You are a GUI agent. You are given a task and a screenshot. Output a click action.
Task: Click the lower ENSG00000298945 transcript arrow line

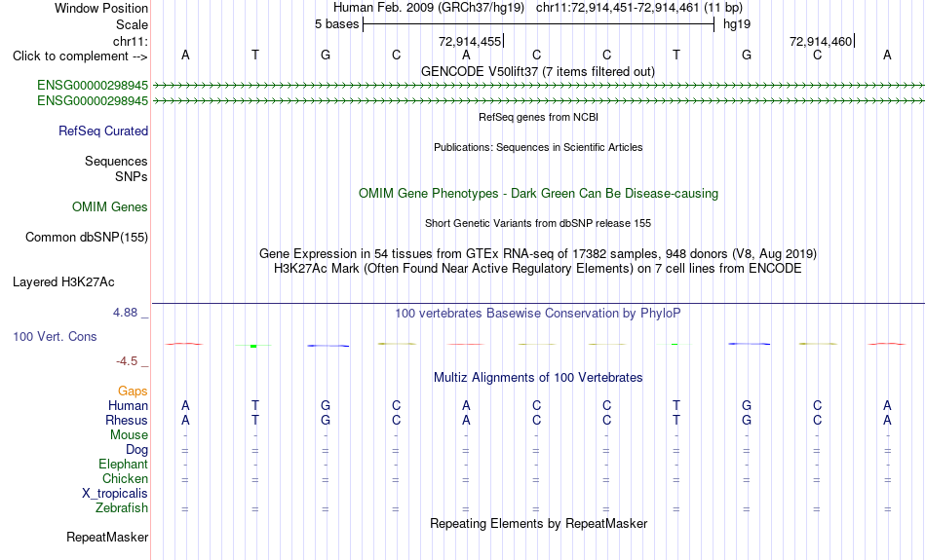538,101
